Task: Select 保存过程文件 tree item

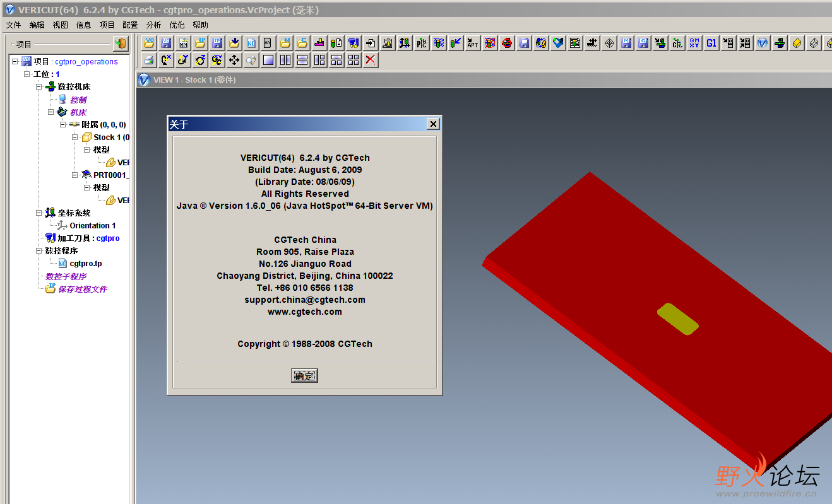Action: 83,289
